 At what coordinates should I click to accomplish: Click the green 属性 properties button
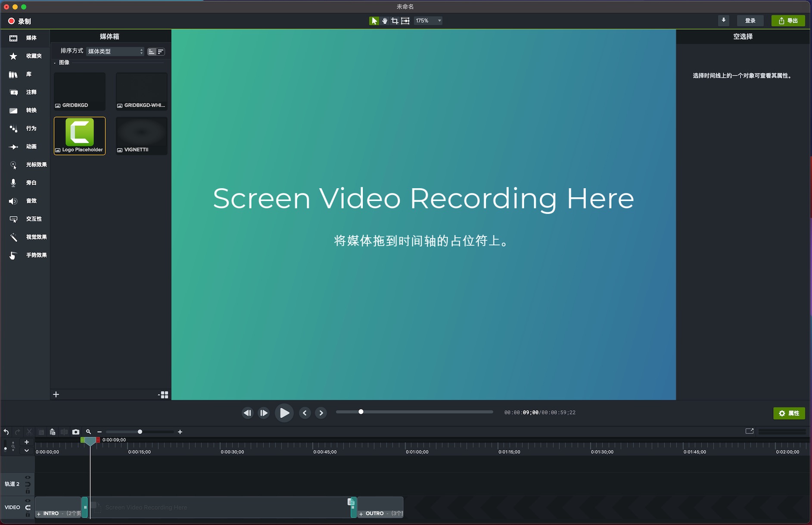(789, 413)
